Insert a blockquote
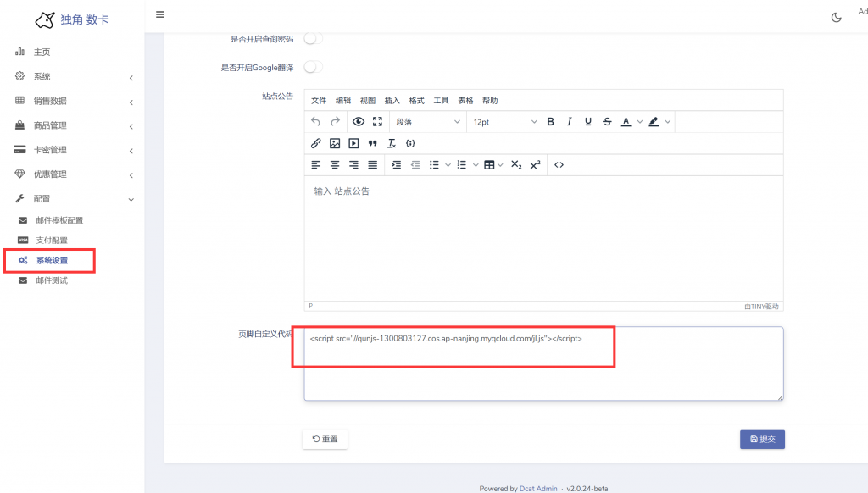 pyautogui.click(x=373, y=143)
